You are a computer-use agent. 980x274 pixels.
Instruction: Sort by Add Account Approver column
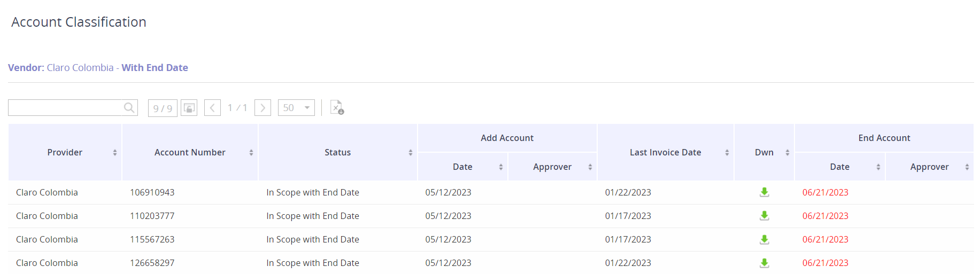[552, 167]
